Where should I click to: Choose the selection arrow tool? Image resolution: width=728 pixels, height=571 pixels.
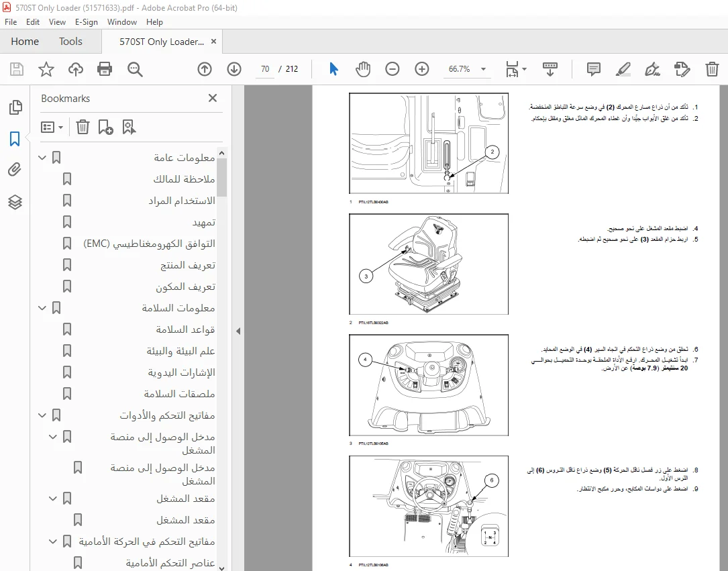coord(333,69)
